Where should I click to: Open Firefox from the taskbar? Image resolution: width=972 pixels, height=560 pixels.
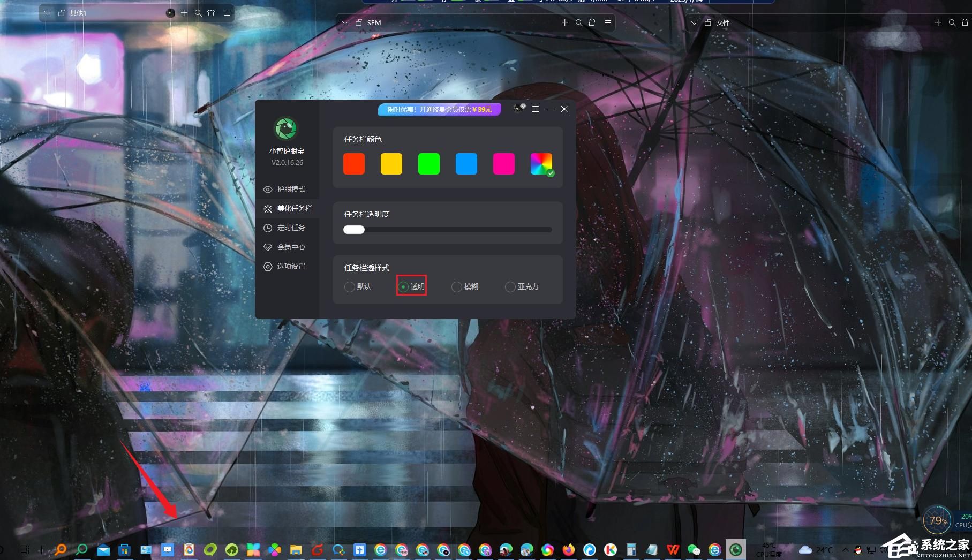(568, 550)
